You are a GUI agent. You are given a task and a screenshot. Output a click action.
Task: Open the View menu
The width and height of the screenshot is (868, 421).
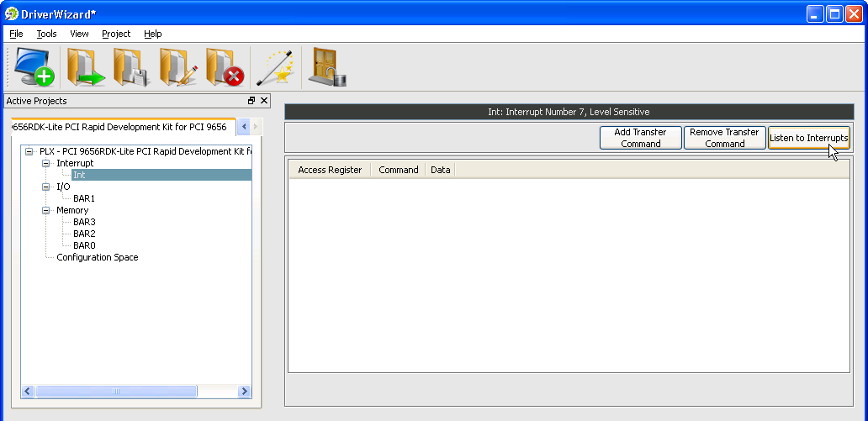pyautogui.click(x=79, y=34)
